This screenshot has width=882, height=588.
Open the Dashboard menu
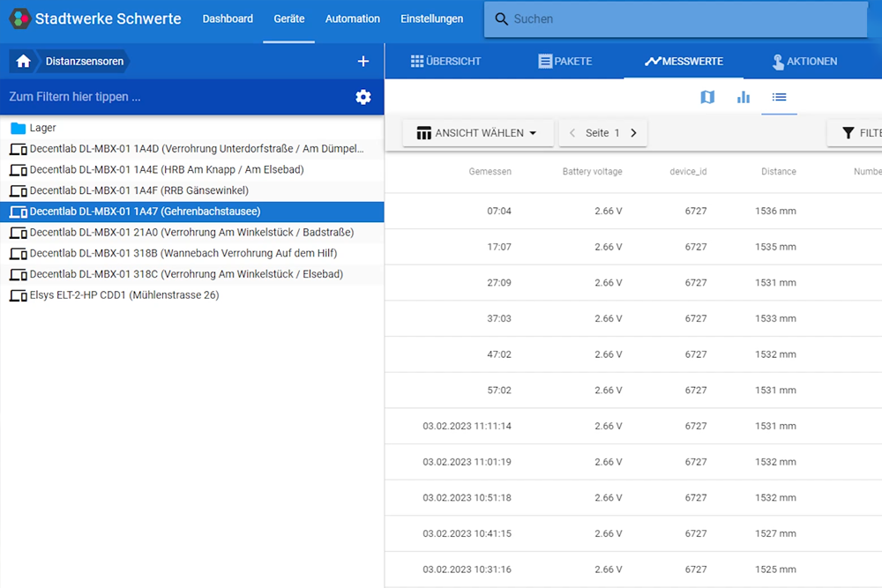(x=228, y=19)
